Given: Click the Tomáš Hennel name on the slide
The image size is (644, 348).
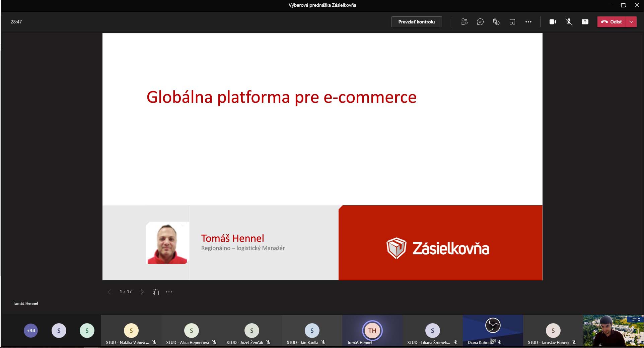Looking at the screenshot, I should [232, 238].
